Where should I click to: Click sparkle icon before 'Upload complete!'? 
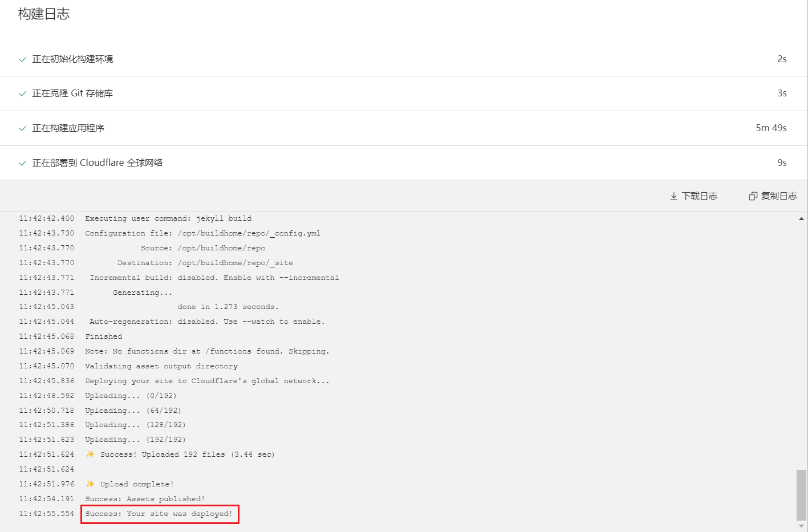coord(90,484)
